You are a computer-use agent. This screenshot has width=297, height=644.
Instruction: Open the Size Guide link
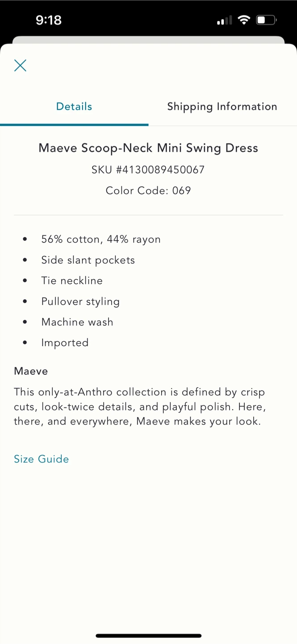coord(41,459)
